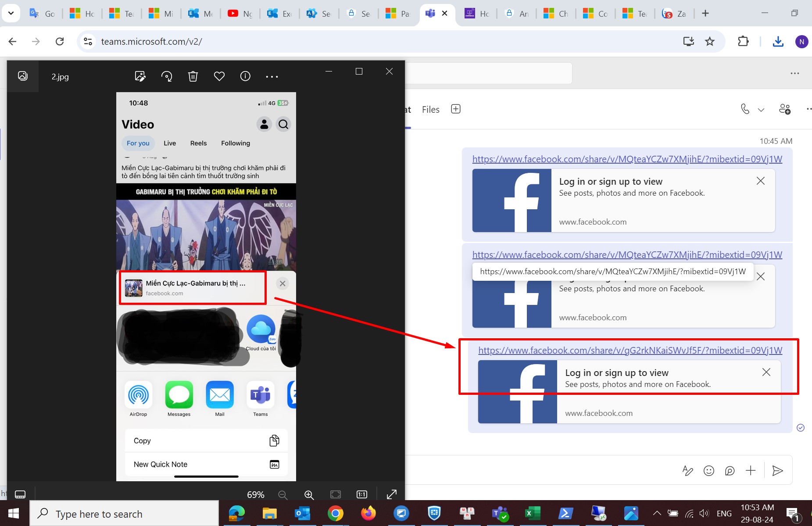
Task: Open Excel from the taskbar
Action: click(533, 513)
